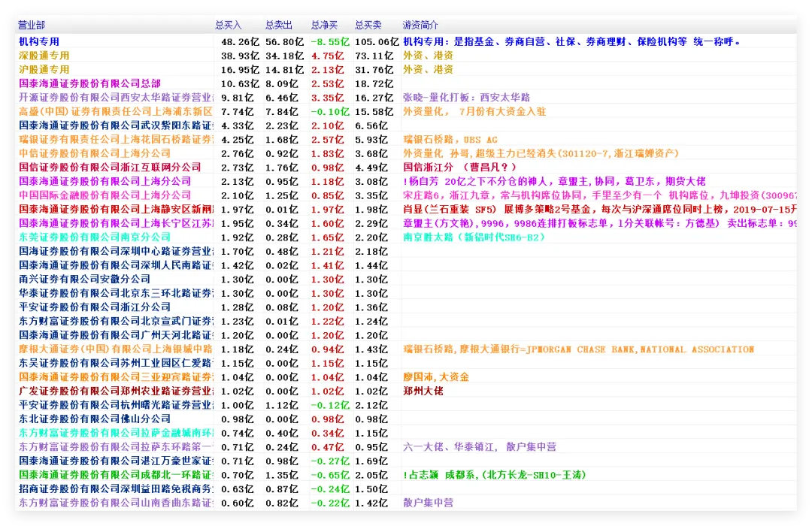
Task: Select 平安证券股份有限公司浙江分公司 row
Action: (95, 307)
